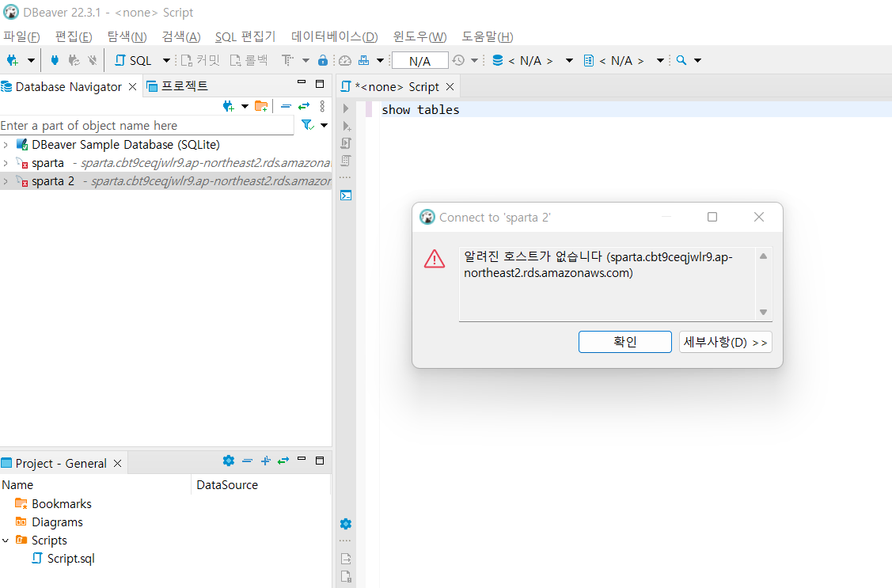This screenshot has width=892, height=588.
Task: Click new connection icon in Database Navigator toolbar
Action: coord(229,106)
